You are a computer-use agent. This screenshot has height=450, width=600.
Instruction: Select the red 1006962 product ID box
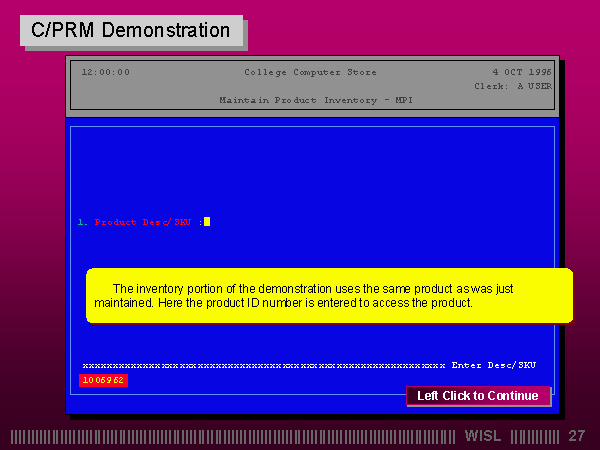coord(103,381)
